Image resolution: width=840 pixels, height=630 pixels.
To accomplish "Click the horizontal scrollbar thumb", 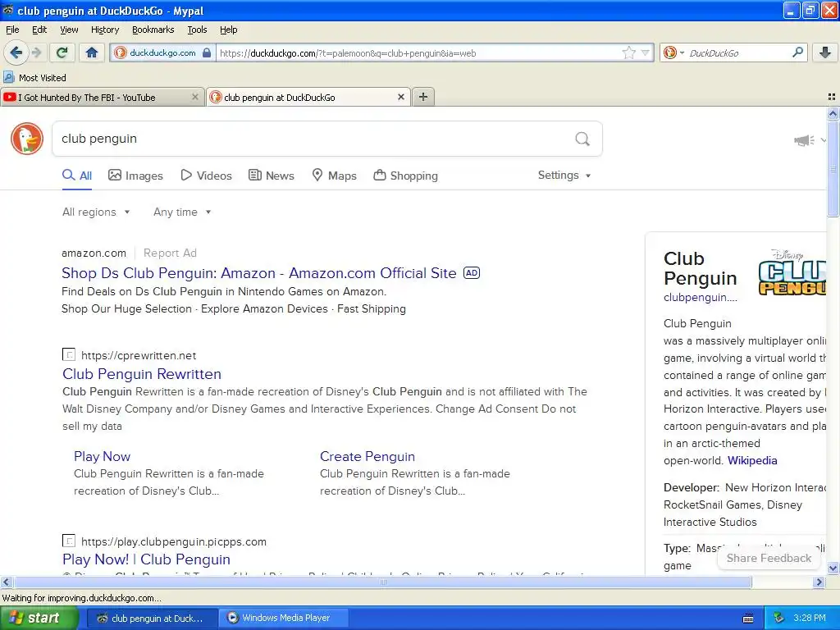I will [382, 582].
